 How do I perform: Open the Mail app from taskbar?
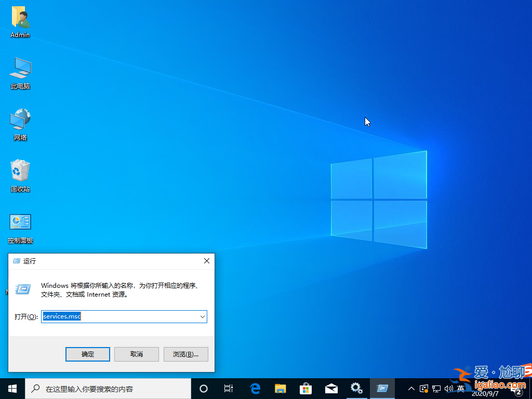331,388
